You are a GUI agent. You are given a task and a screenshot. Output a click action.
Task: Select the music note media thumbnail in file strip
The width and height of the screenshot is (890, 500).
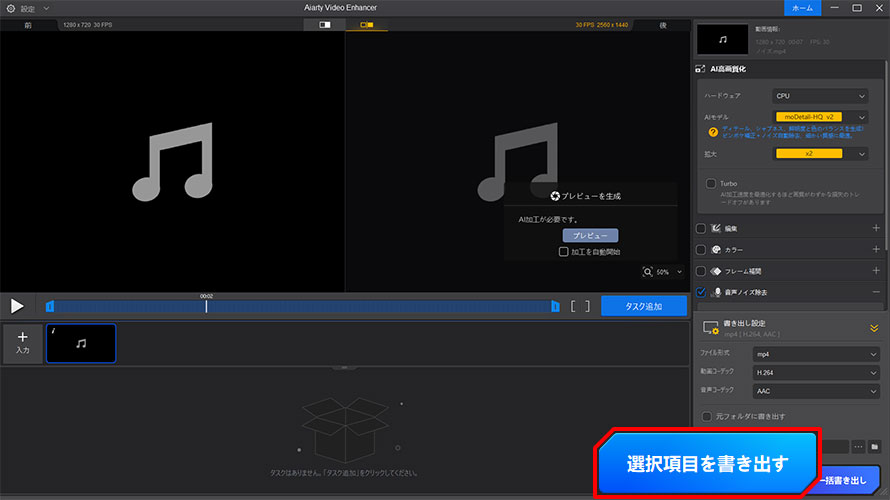pos(81,343)
